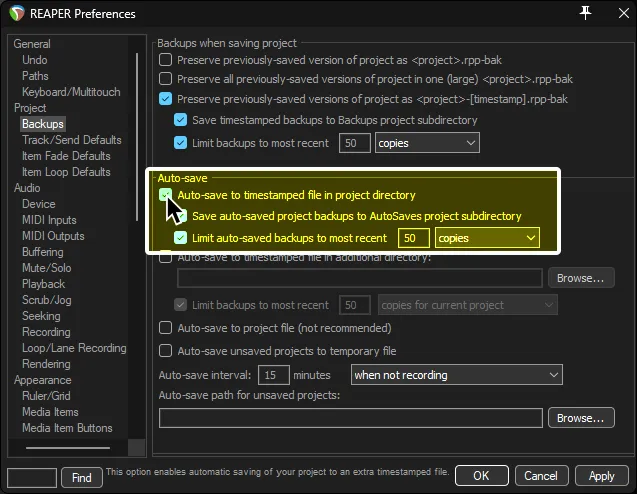
Task: Open Track/Send Defaults page
Action: pos(72,140)
